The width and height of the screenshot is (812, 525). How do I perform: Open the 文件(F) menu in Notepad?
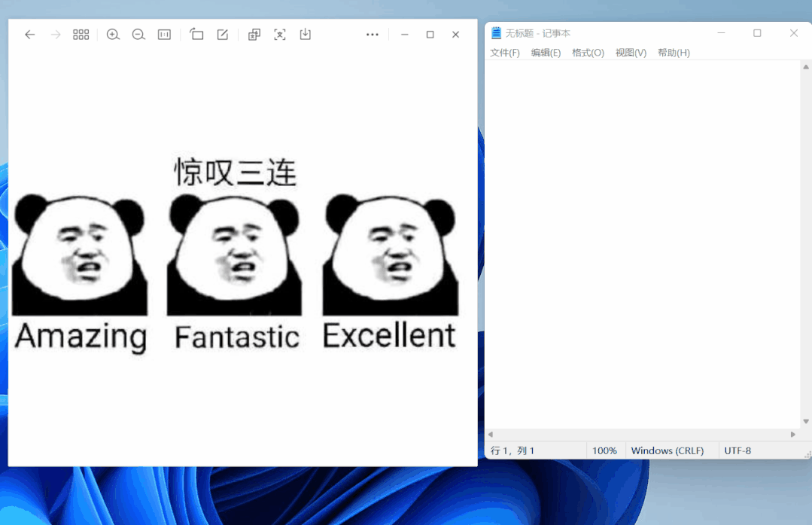tap(504, 53)
